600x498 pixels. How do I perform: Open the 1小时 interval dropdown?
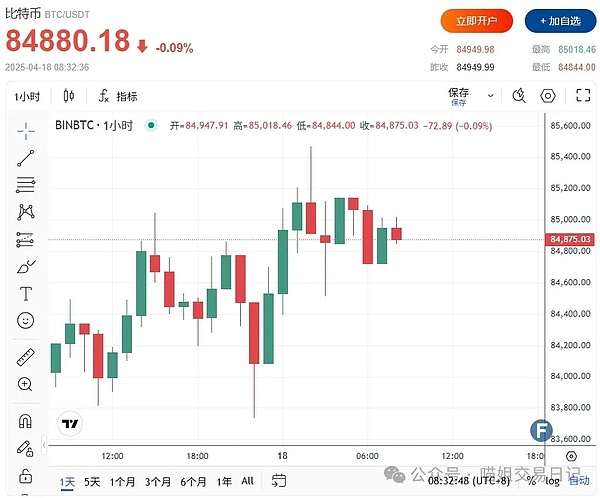click(26, 96)
